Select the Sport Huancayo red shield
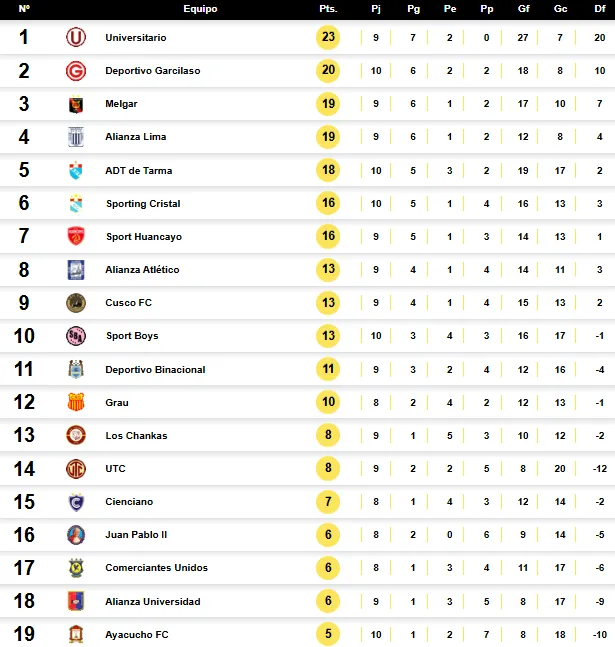 click(76, 236)
